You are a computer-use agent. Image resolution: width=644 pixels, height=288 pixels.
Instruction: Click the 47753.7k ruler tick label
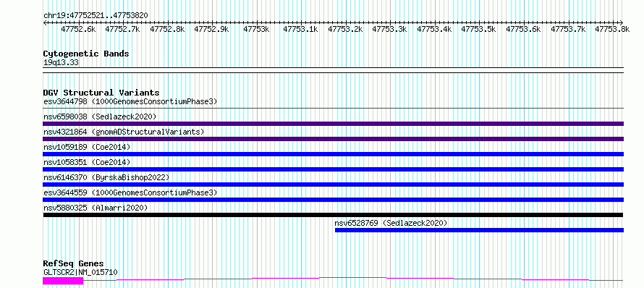[x=568, y=29]
